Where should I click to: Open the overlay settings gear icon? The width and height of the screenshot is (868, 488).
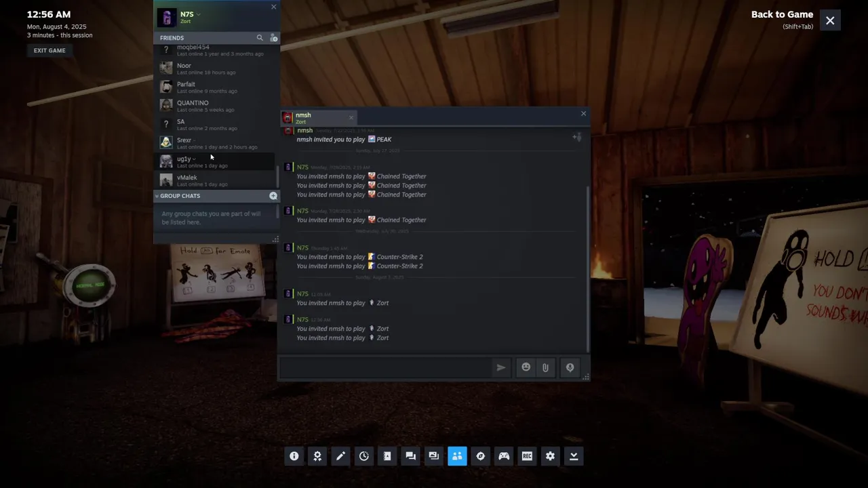coord(550,456)
